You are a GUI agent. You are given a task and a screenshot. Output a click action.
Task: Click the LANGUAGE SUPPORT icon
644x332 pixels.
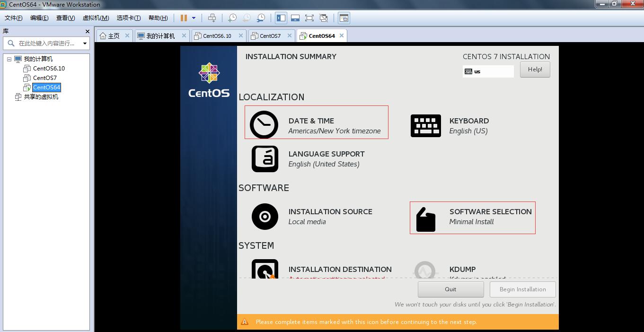click(265, 159)
